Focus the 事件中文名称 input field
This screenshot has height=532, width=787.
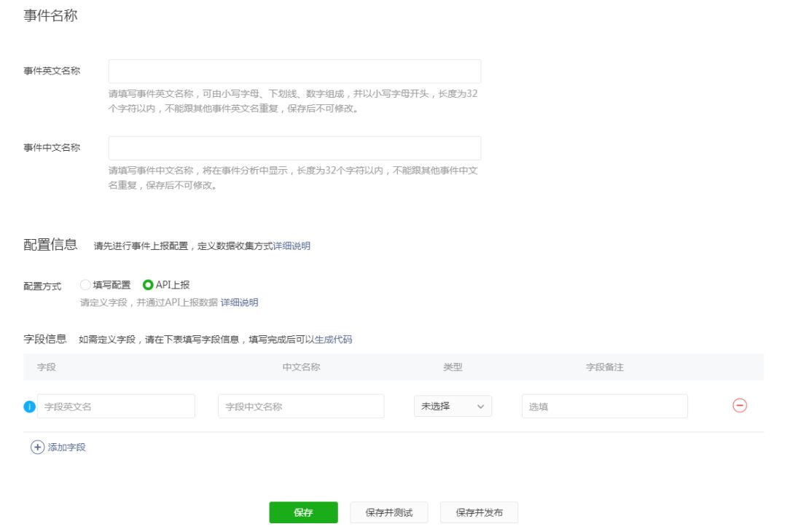[294, 148]
